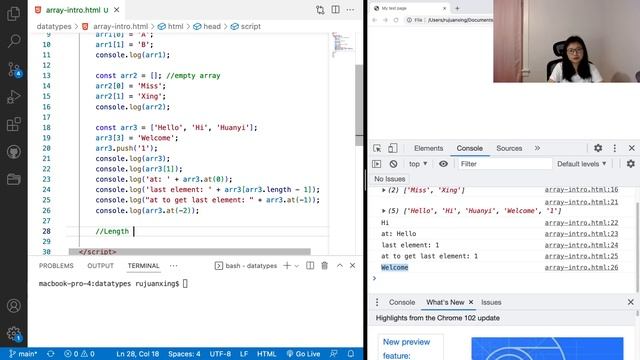Change line ending via LF
Image resolution: width=640 pixels, height=360 pixels.
point(244,354)
